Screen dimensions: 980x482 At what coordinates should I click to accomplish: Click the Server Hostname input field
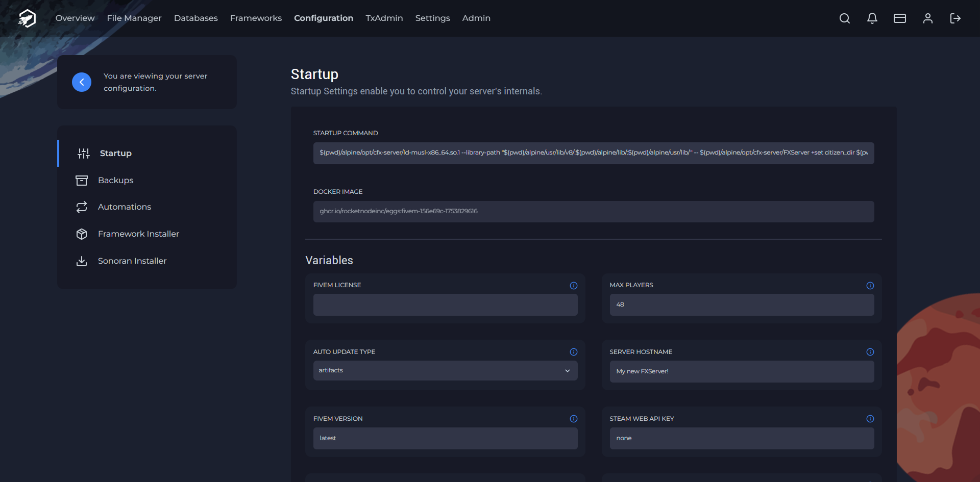(742, 371)
